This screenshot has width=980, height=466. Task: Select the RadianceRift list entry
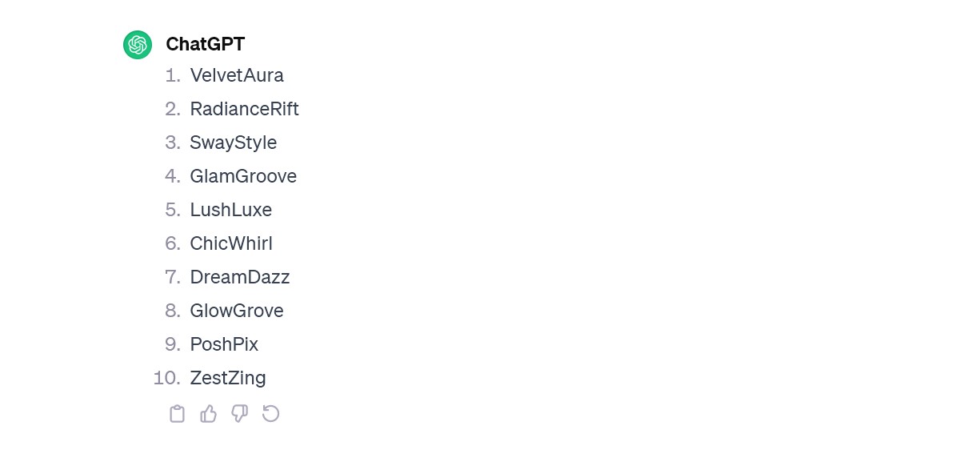[x=244, y=109]
